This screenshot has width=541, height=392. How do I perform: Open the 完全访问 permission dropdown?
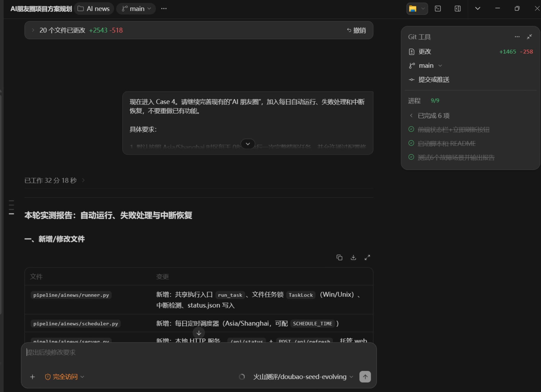[65, 377]
